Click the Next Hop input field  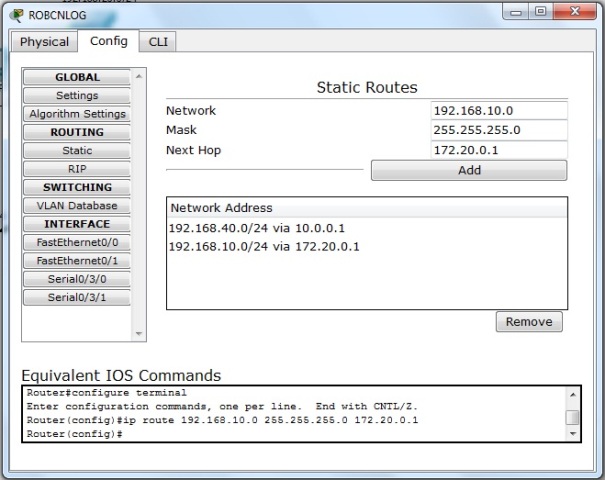tap(498, 150)
